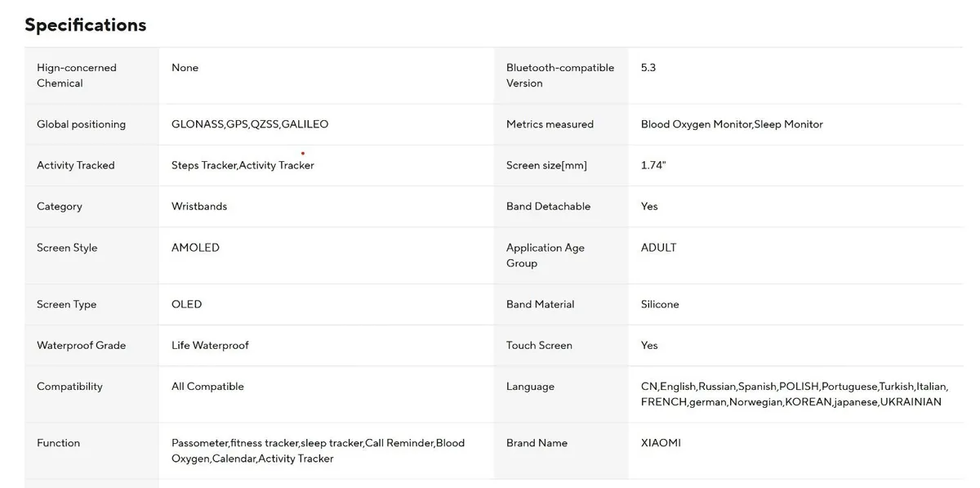Screen dimensions: 980x488
Task: Click Blood Oxygen Monitor,Sleep Monitor value
Action: pos(732,124)
